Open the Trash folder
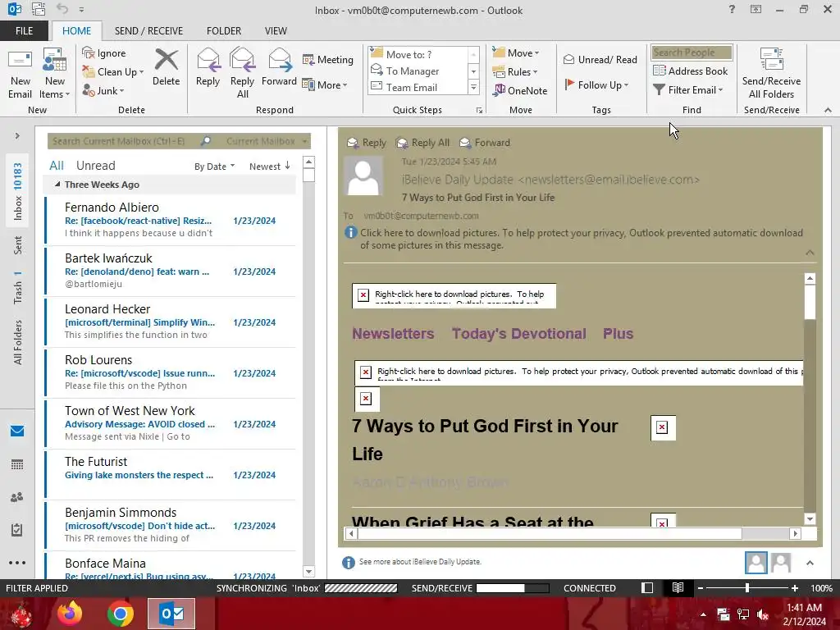The width and height of the screenshot is (840, 630). click(18, 286)
